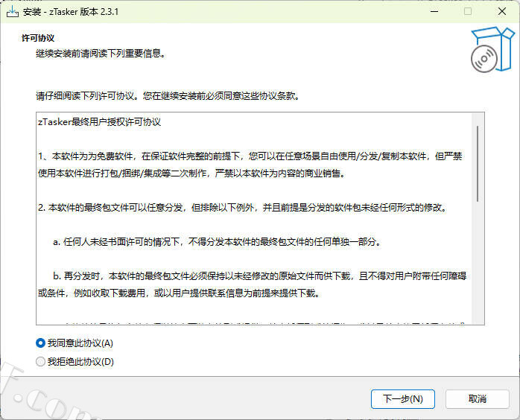The image size is (520, 420).
Task: Click the 'zTasker最终用户授权许可协议' heading line
Action: click(x=100, y=122)
